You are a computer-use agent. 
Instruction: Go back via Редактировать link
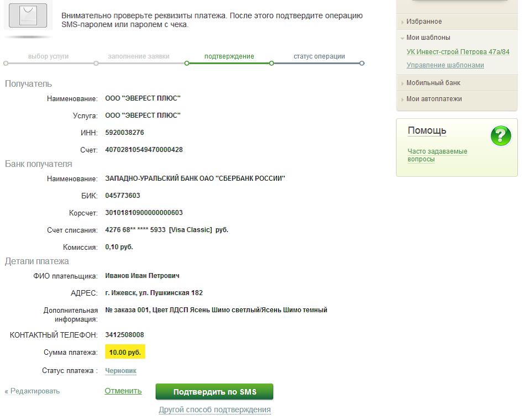tap(32, 391)
